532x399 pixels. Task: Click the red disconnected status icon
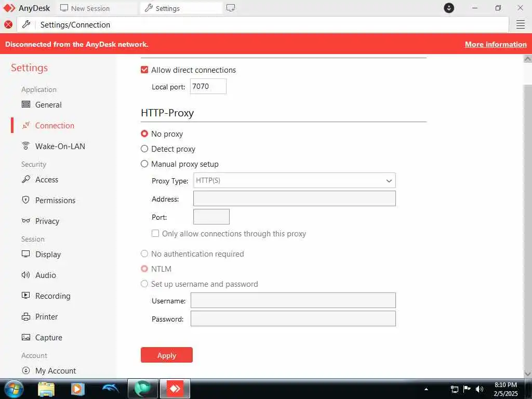[8, 24]
